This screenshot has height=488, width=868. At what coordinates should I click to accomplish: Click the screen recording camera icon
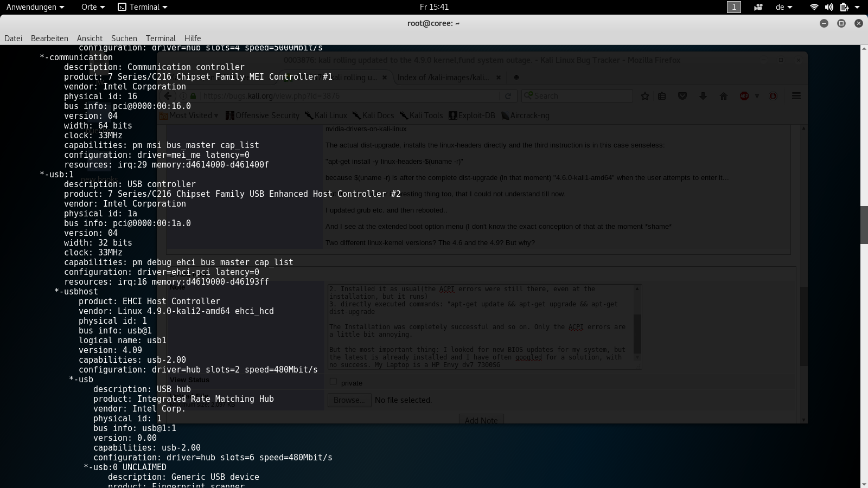(758, 7)
